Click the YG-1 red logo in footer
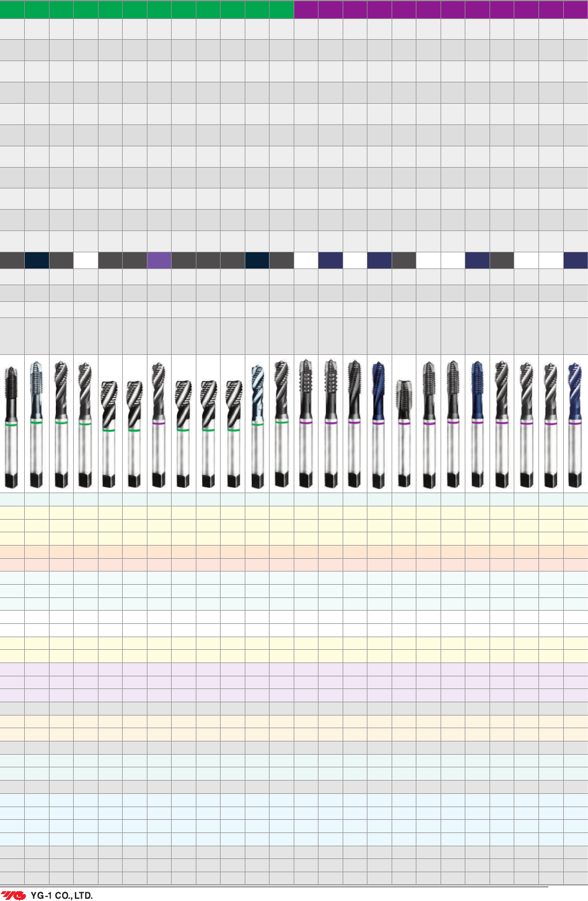The image size is (588, 901). (x=13, y=895)
